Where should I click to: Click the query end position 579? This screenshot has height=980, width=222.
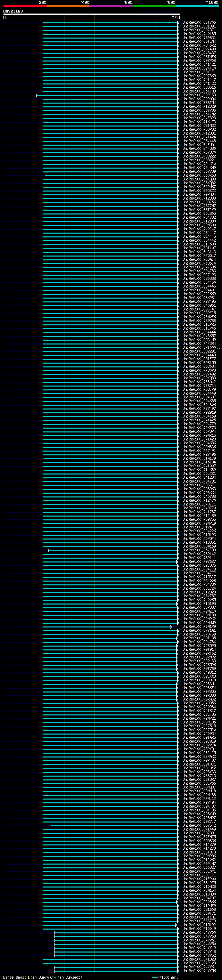[x=175, y=17]
